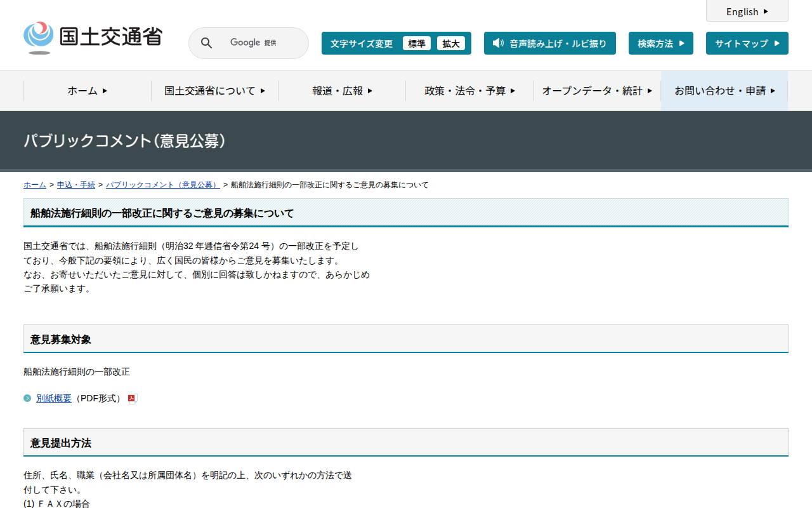Click the パブリックコメント(意見公募) page banner title

pyautogui.click(x=125, y=141)
